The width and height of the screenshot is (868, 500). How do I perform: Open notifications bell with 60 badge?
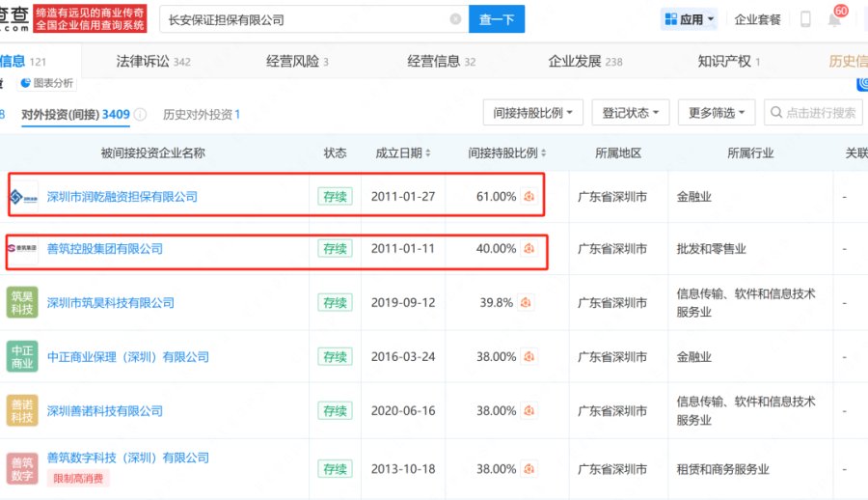(835, 19)
